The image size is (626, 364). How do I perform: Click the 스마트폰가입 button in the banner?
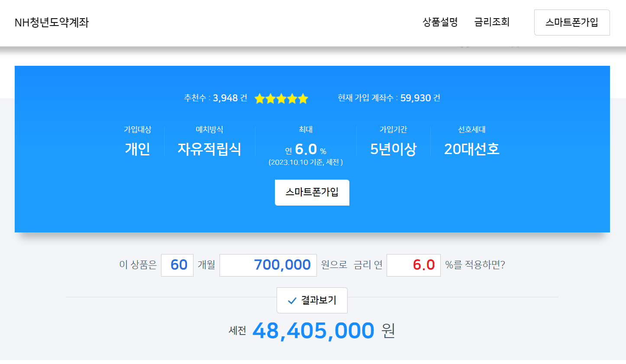(312, 192)
